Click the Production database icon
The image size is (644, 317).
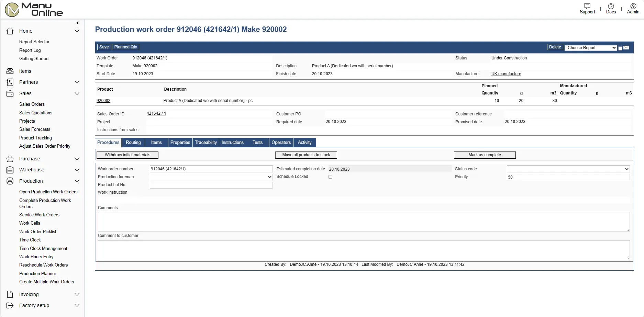tap(10, 181)
